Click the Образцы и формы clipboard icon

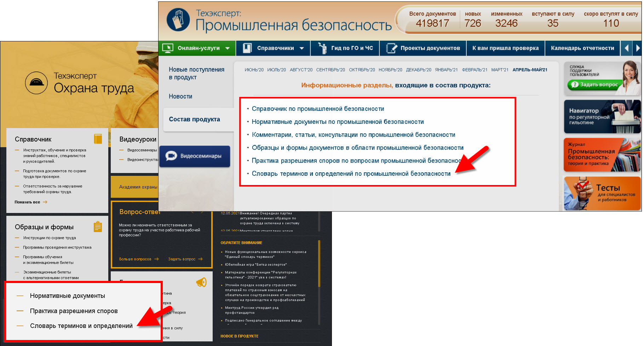coord(98,226)
